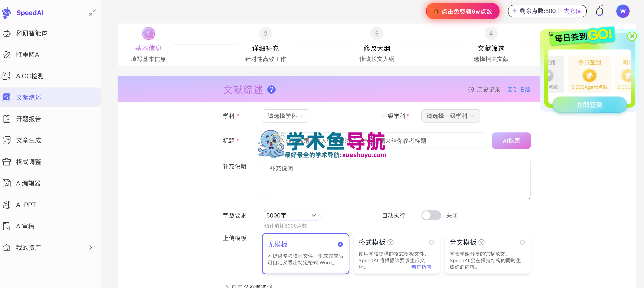Image resolution: width=644 pixels, height=288 pixels.
Task: Toggle the 自动执行 switch
Action: click(x=431, y=215)
